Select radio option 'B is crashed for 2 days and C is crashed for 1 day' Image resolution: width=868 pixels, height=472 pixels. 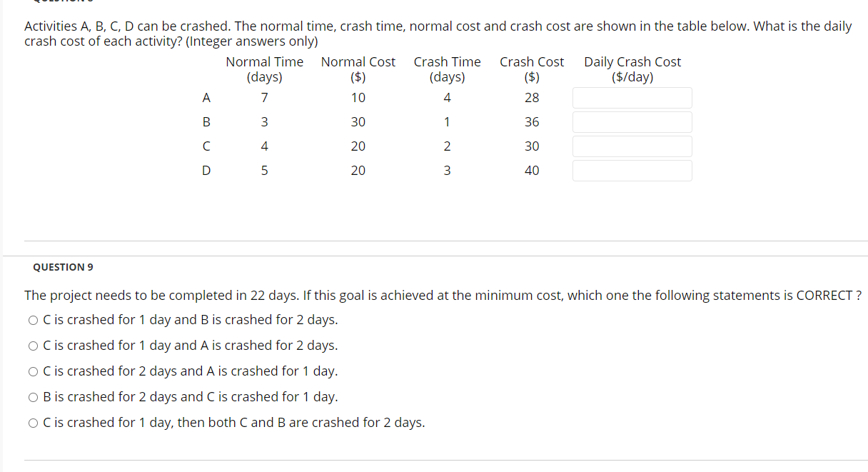pyautogui.click(x=33, y=397)
